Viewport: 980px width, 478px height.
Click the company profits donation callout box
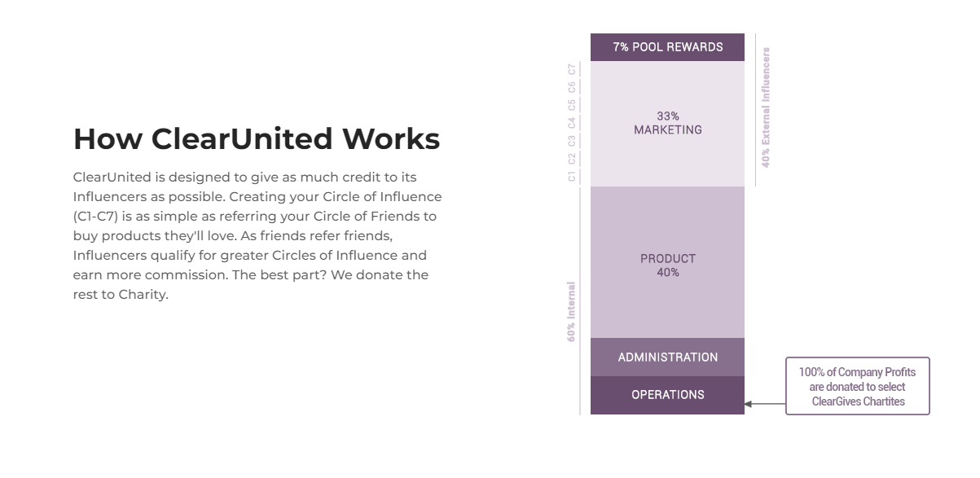[857, 386]
